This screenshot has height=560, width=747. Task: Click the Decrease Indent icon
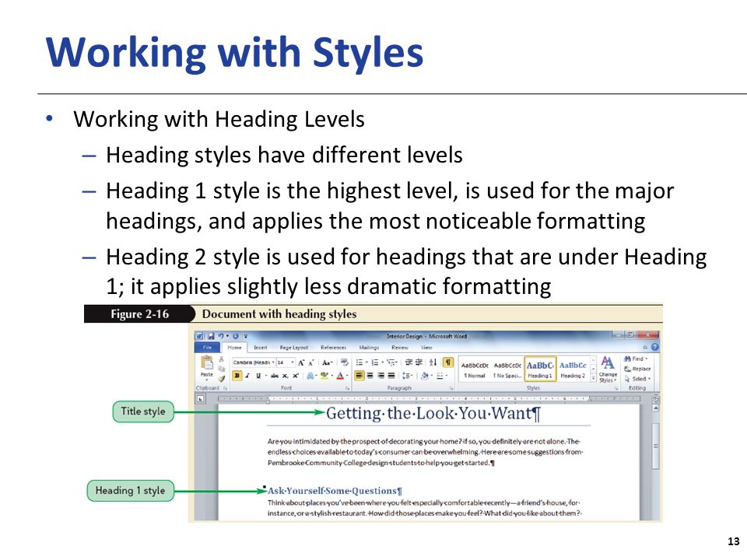coord(409,363)
